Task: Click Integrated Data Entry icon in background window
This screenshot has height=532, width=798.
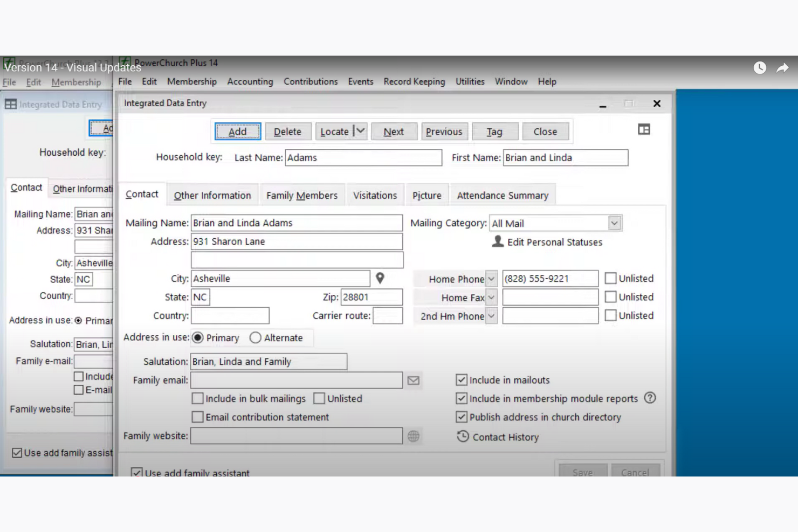Action: [11, 105]
